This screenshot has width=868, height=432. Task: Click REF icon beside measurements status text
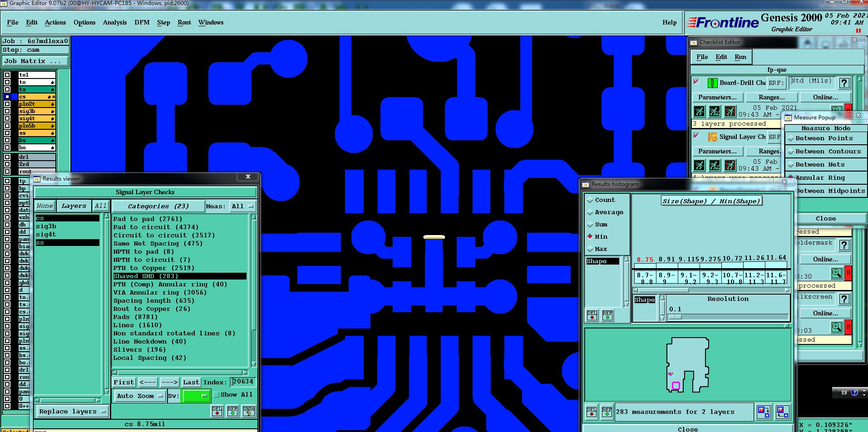coord(607,412)
